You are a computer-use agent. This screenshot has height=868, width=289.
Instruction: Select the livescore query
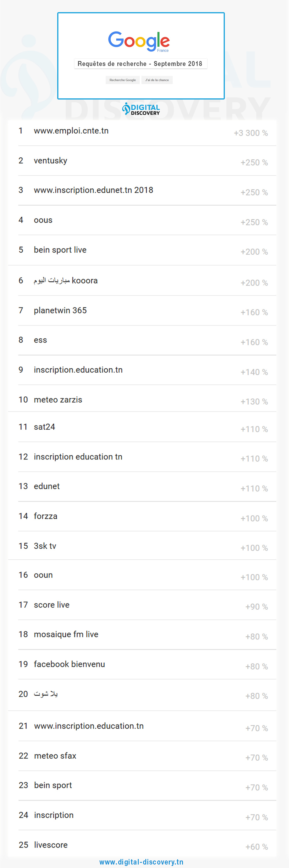tap(51, 845)
